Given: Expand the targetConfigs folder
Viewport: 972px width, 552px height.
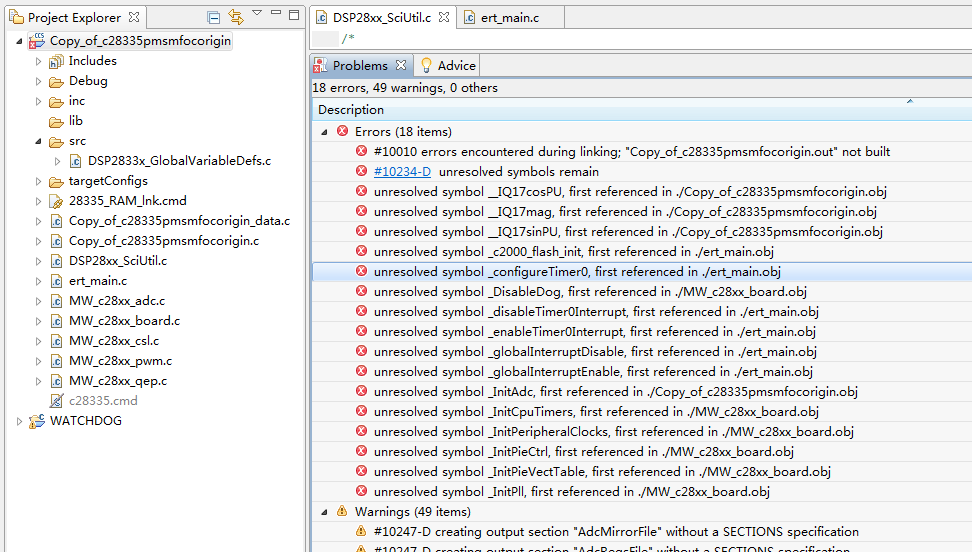Looking at the screenshot, I should 38,181.
